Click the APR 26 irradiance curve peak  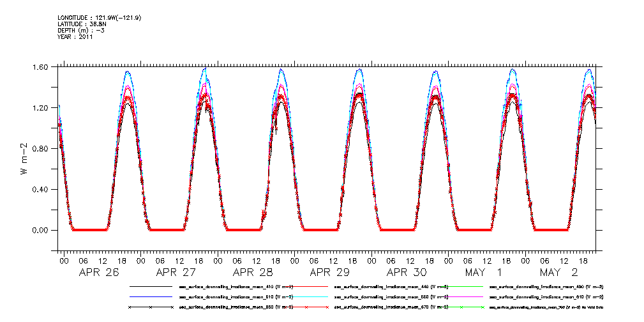[128, 72]
